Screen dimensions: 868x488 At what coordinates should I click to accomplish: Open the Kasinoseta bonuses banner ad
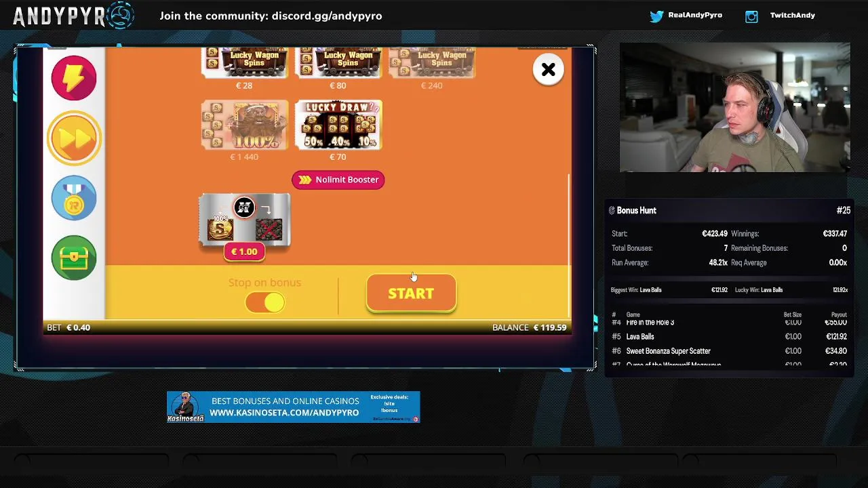click(293, 407)
